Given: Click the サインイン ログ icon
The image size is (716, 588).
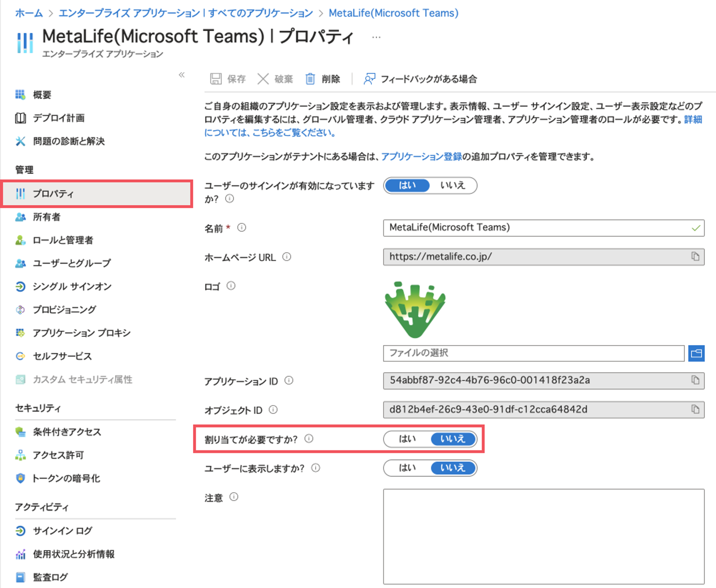Looking at the screenshot, I should point(20,531).
